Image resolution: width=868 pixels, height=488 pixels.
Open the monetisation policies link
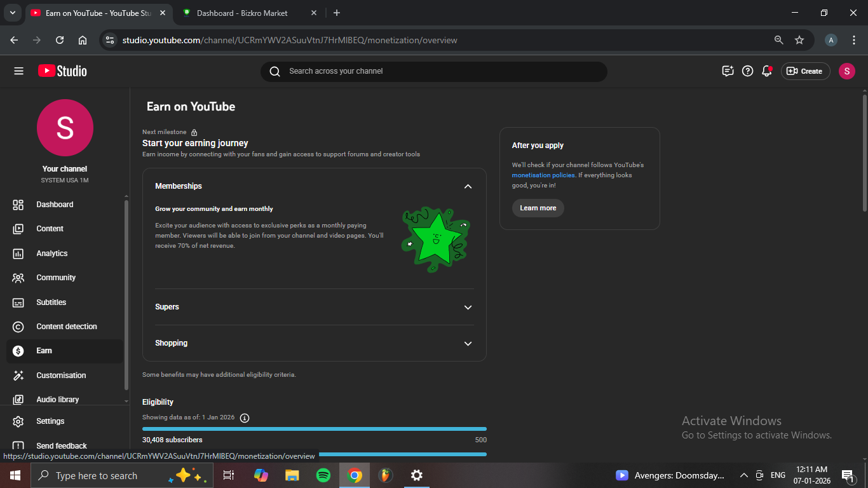tap(543, 175)
